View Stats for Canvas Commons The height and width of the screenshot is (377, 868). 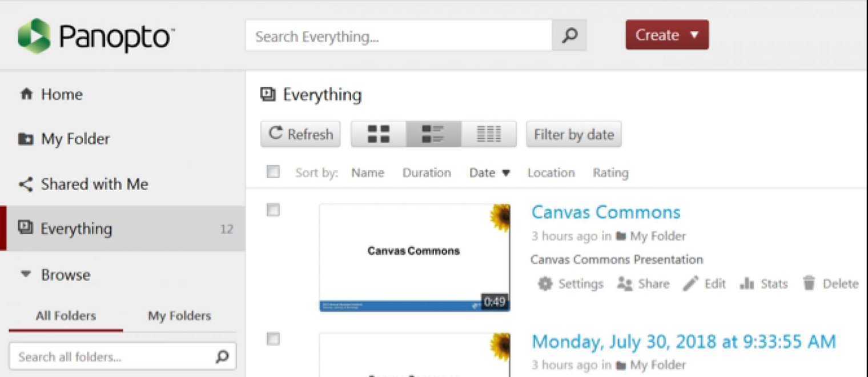coord(763,284)
